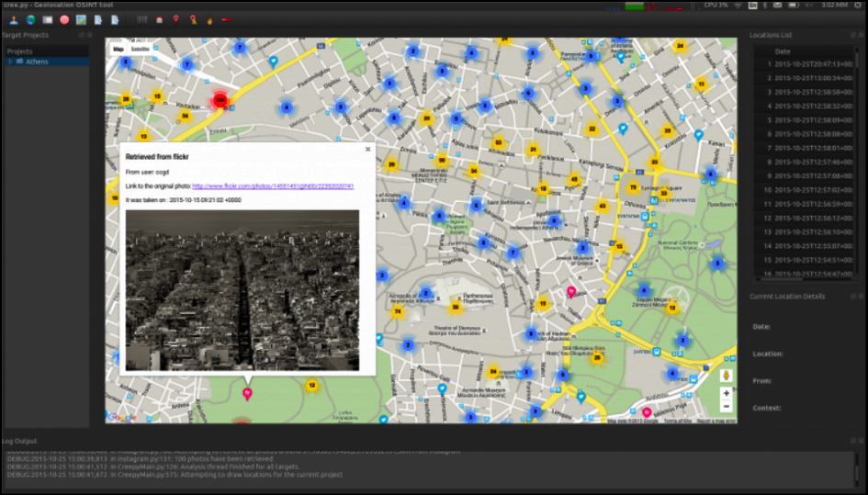Open the flickr original photo link
The height and width of the screenshot is (495, 868).
pyautogui.click(x=272, y=186)
